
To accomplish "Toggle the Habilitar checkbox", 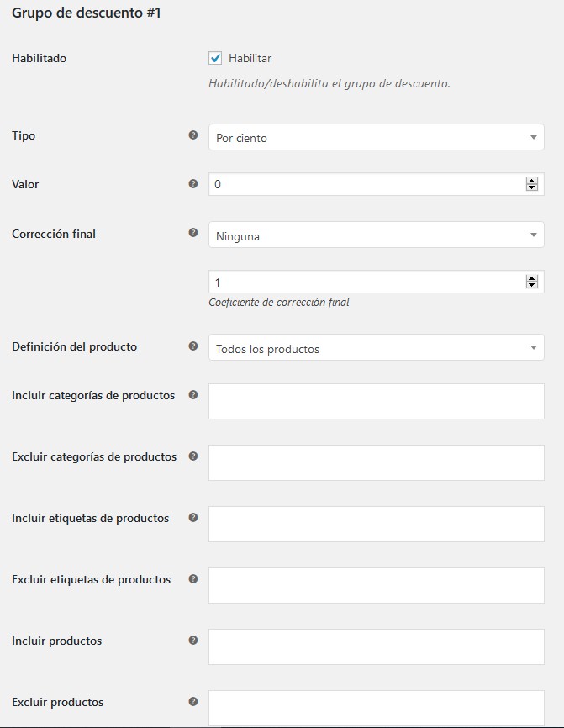I will 216,58.
